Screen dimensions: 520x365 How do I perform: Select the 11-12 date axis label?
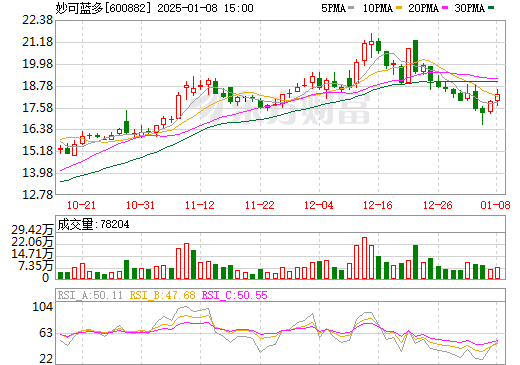200,205
